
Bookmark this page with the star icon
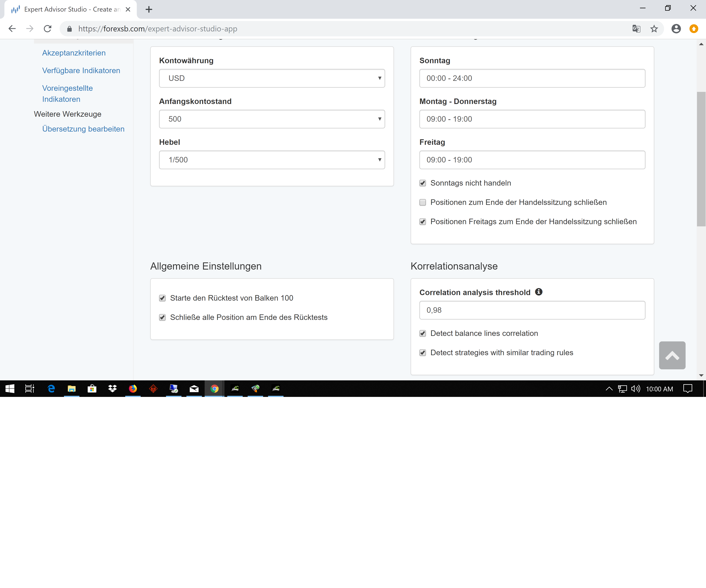[654, 29]
